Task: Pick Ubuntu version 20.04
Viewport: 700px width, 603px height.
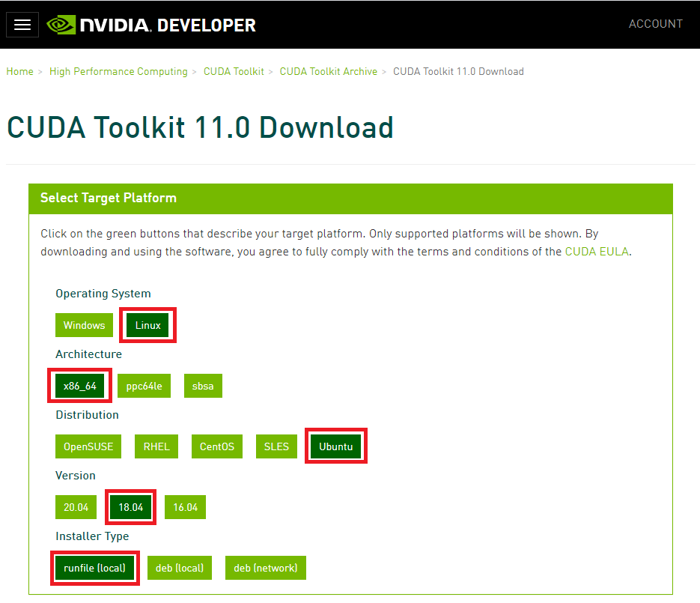Action: click(76, 507)
